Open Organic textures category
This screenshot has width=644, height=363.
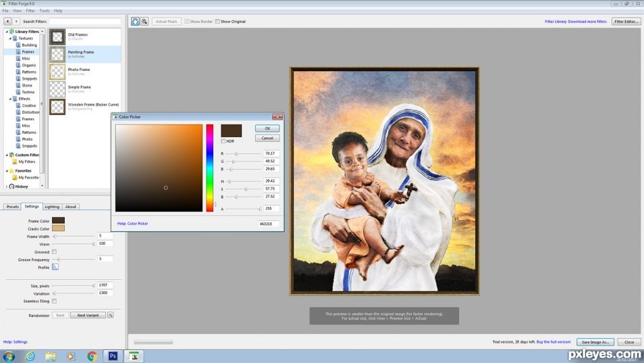[x=29, y=66]
